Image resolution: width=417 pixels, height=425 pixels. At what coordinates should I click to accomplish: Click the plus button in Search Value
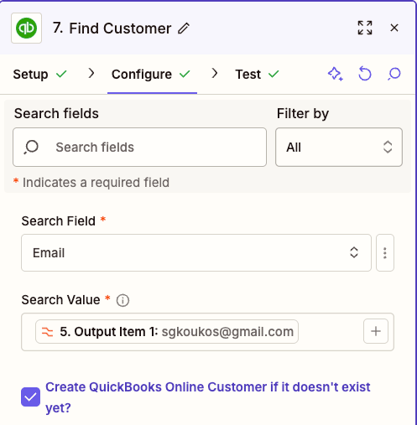pyautogui.click(x=376, y=331)
